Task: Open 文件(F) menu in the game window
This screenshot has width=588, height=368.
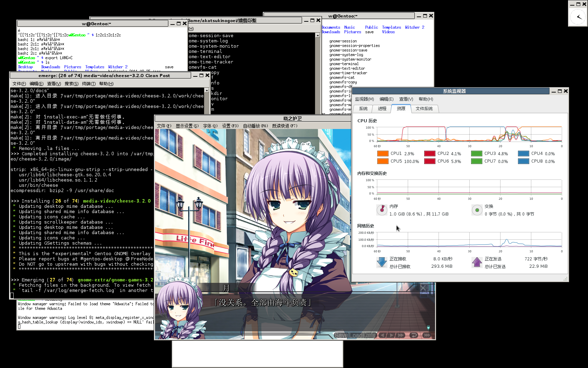Action: pos(164,126)
